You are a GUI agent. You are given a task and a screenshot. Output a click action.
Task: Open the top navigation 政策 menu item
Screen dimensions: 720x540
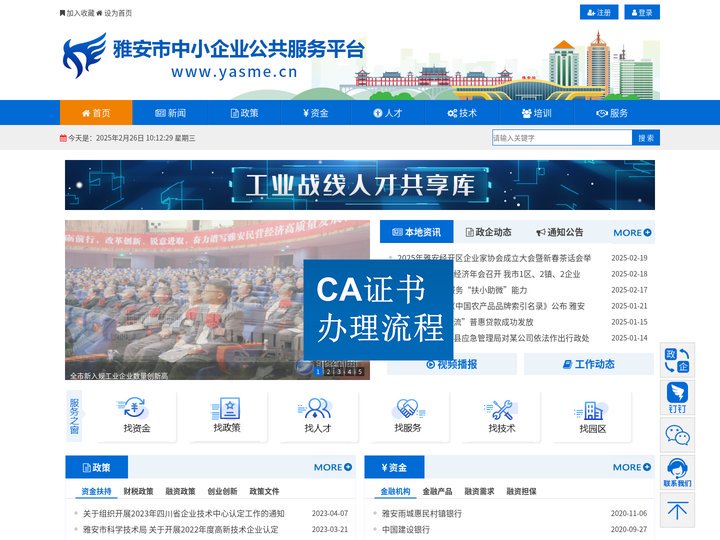pos(244,113)
